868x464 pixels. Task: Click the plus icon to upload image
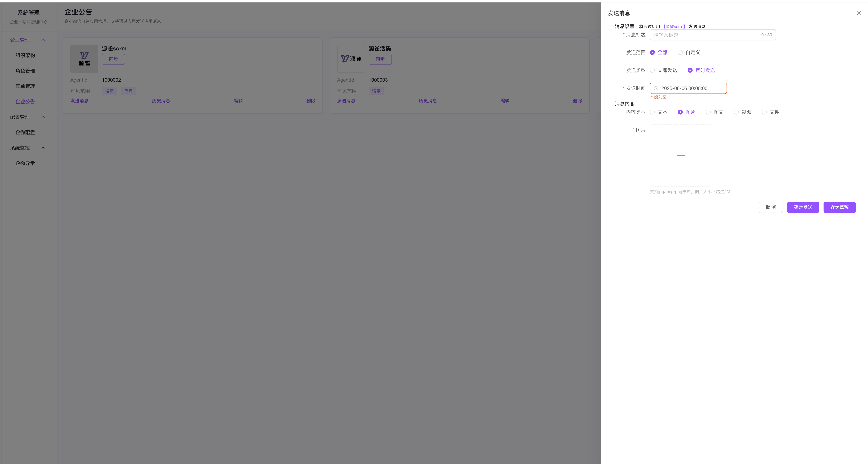681,155
